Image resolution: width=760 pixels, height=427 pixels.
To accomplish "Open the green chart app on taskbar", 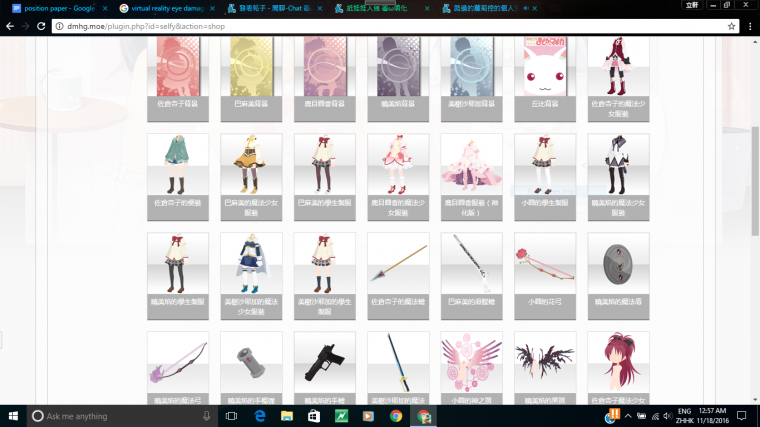I will [x=341, y=416].
